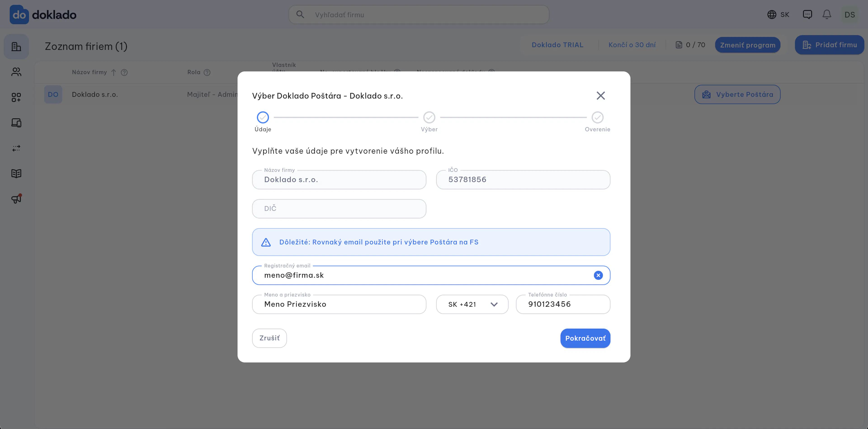868x429 pixels.
Task: Sort by Názov firmy arrow
Action: pyautogui.click(x=113, y=72)
